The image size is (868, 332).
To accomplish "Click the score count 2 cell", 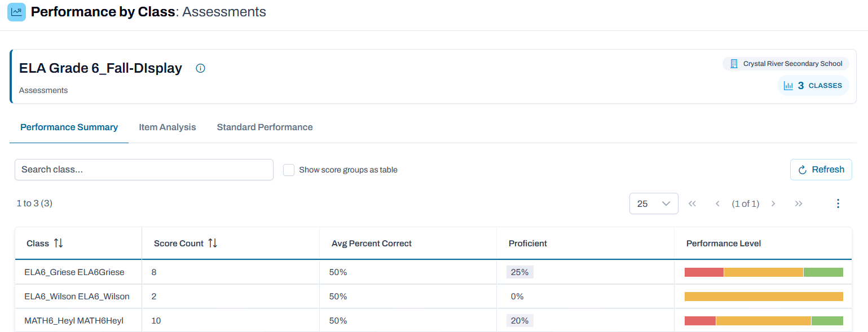I will click(x=230, y=296).
